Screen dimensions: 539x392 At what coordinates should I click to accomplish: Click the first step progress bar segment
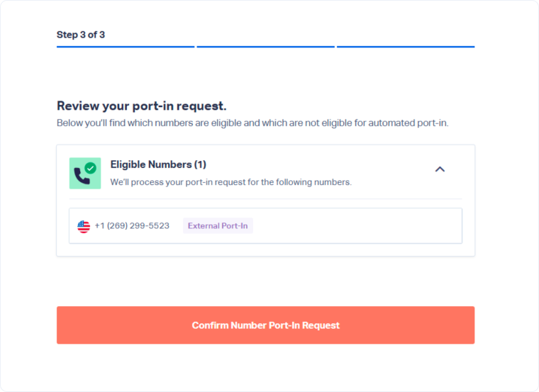tap(126, 47)
